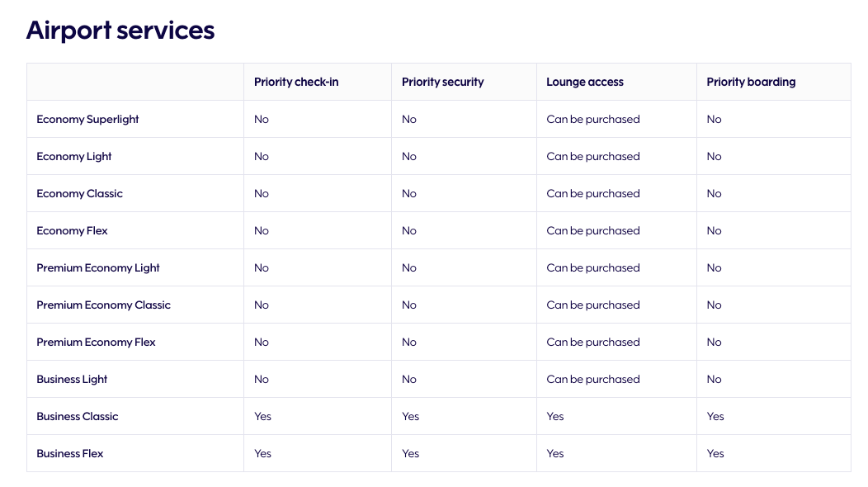The width and height of the screenshot is (868, 487).
Task: Select the Business Classic row label
Action: tap(78, 416)
